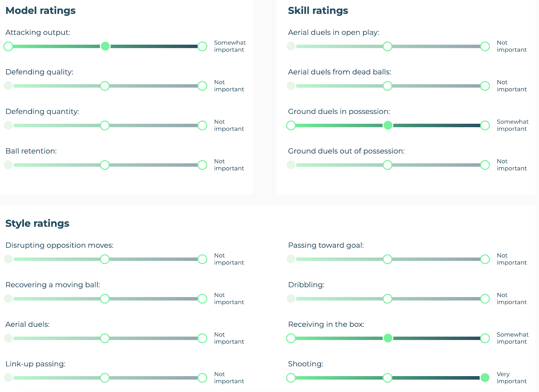This screenshot has height=392, width=539.
Task: Set Link-up passing slider to its middle stop
Action: [105, 378]
